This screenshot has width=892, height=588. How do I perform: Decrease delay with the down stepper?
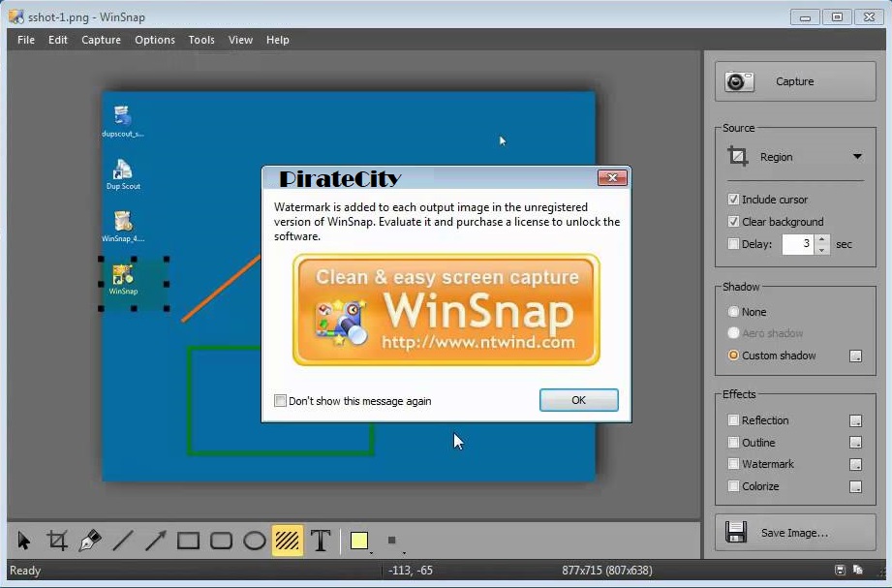(822, 250)
